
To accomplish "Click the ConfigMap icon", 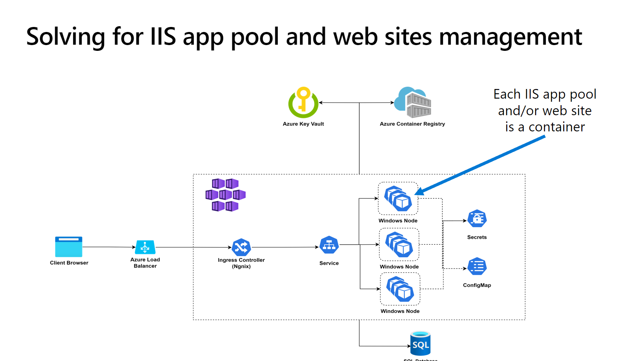I will pyautogui.click(x=477, y=267).
